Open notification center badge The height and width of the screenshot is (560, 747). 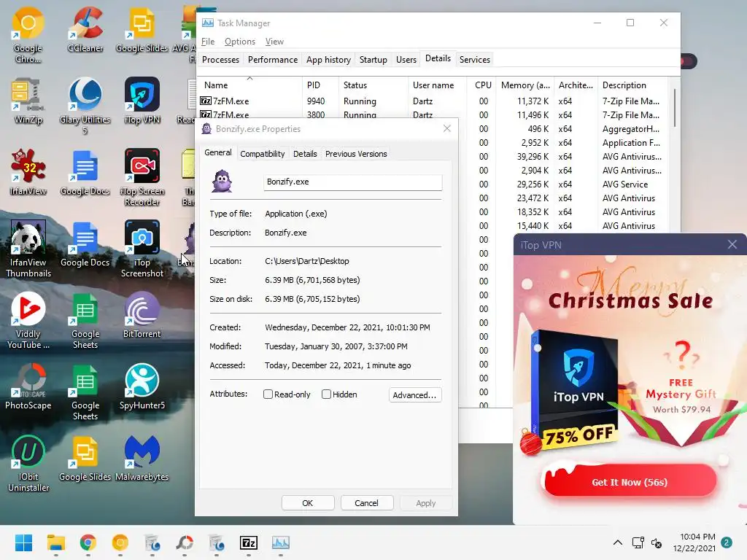click(x=727, y=542)
